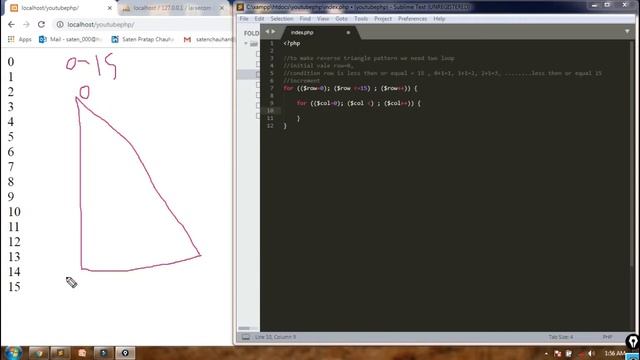Click the site info icon in address bar

[60, 24]
